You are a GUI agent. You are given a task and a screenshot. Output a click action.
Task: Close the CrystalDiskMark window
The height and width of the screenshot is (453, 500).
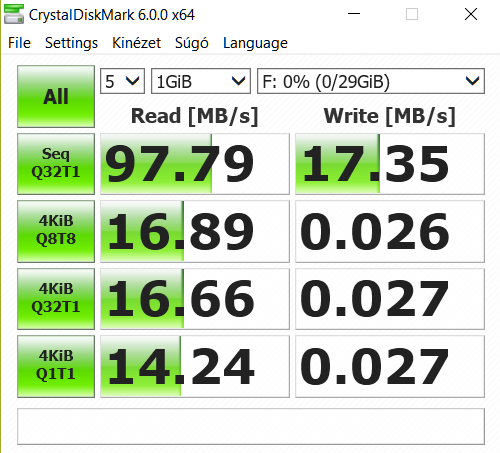coord(471,14)
